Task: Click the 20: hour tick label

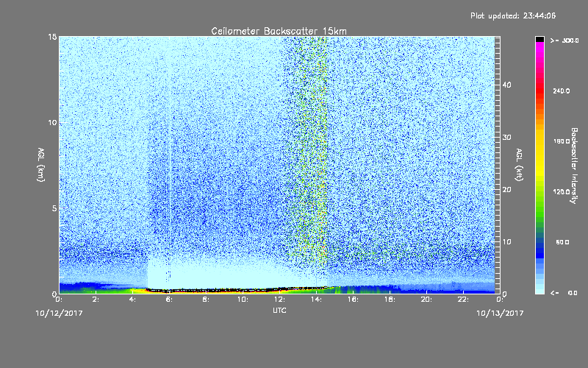Action: coord(427,300)
